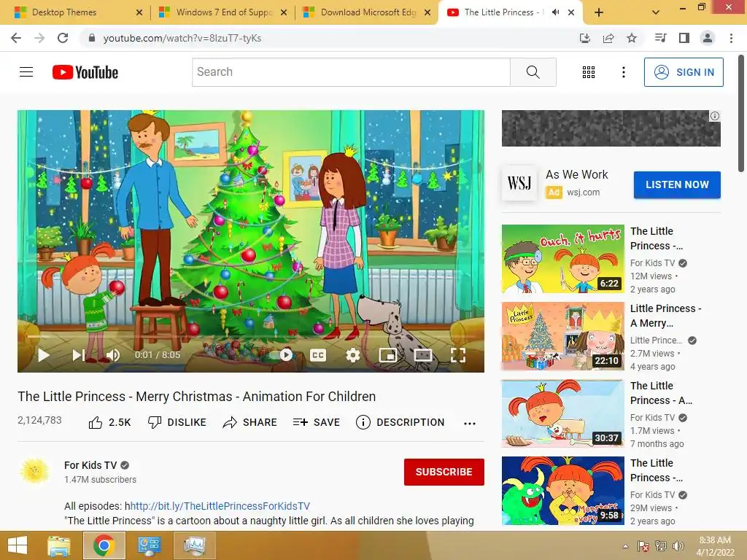Show hidden system tray icons
Screen dimensions: 747x560
[625, 546]
